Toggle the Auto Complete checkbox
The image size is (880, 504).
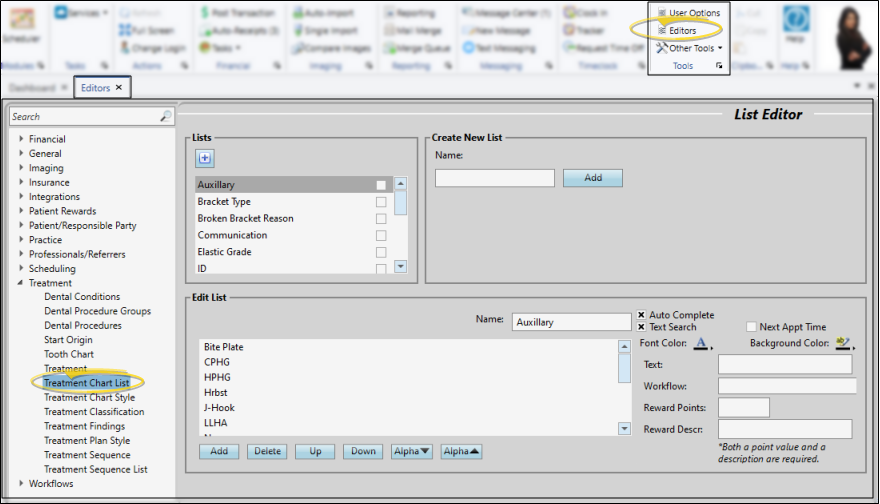(641, 315)
